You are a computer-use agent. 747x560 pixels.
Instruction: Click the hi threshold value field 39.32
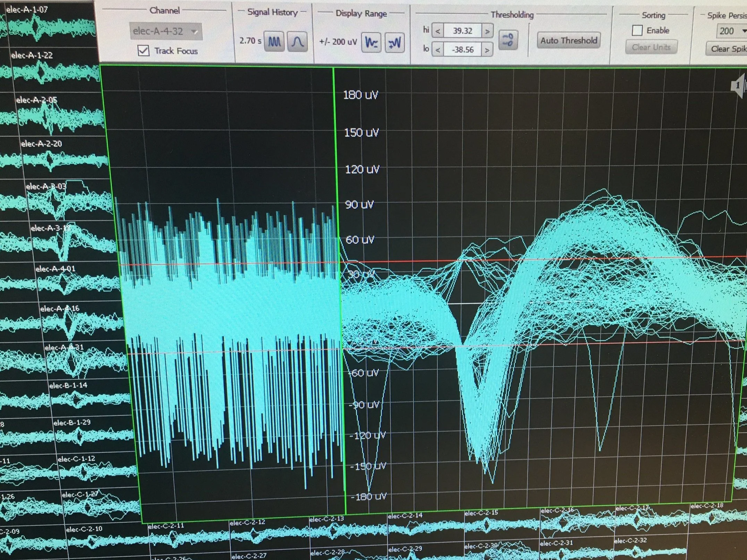pyautogui.click(x=462, y=31)
